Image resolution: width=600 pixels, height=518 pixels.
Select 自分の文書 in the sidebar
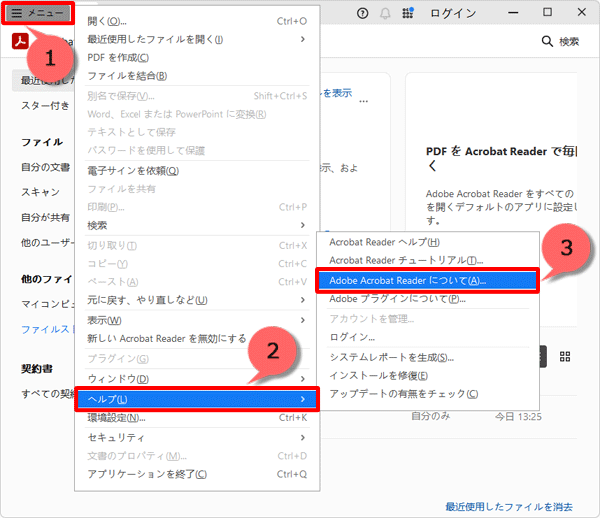pos(46,167)
